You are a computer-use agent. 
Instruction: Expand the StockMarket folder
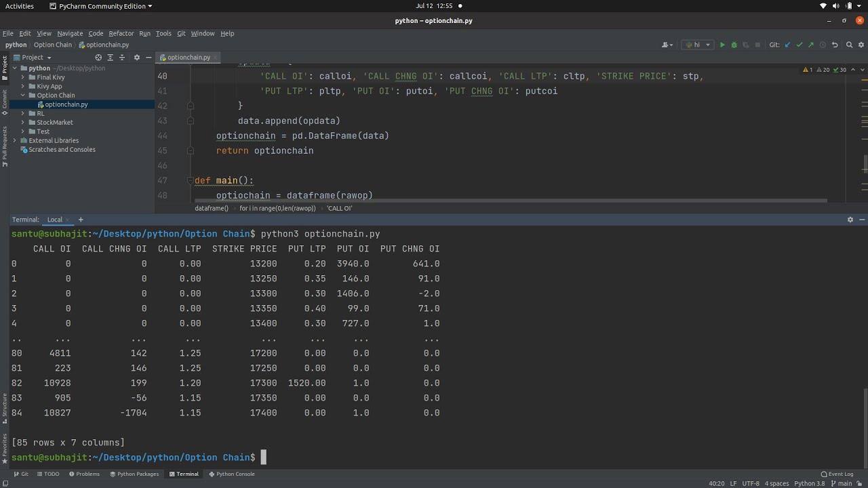pyautogui.click(x=22, y=122)
